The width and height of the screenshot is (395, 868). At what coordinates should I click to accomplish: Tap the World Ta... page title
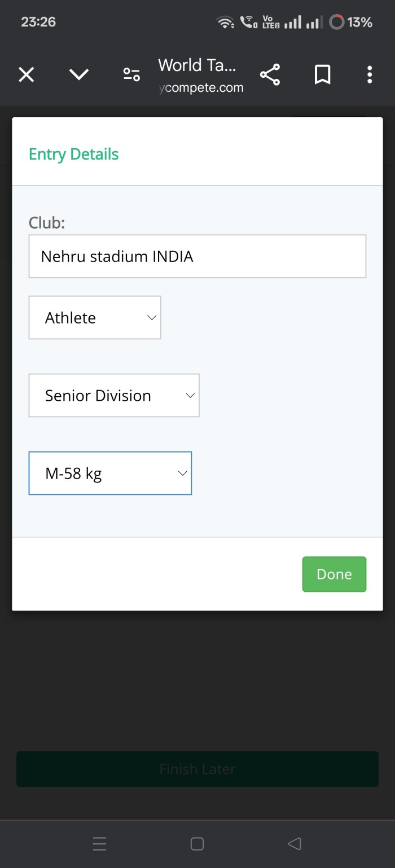point(197,65)
